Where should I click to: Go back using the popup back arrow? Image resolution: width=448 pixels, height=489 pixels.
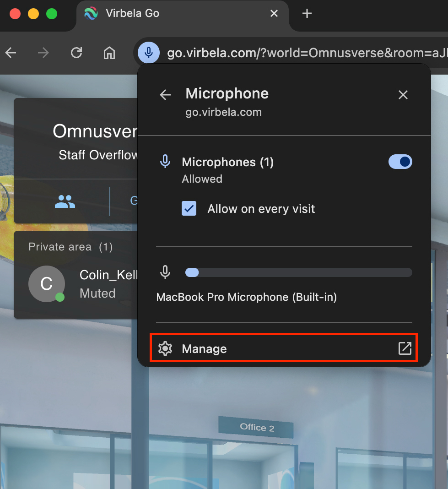[x=165, y=95]
